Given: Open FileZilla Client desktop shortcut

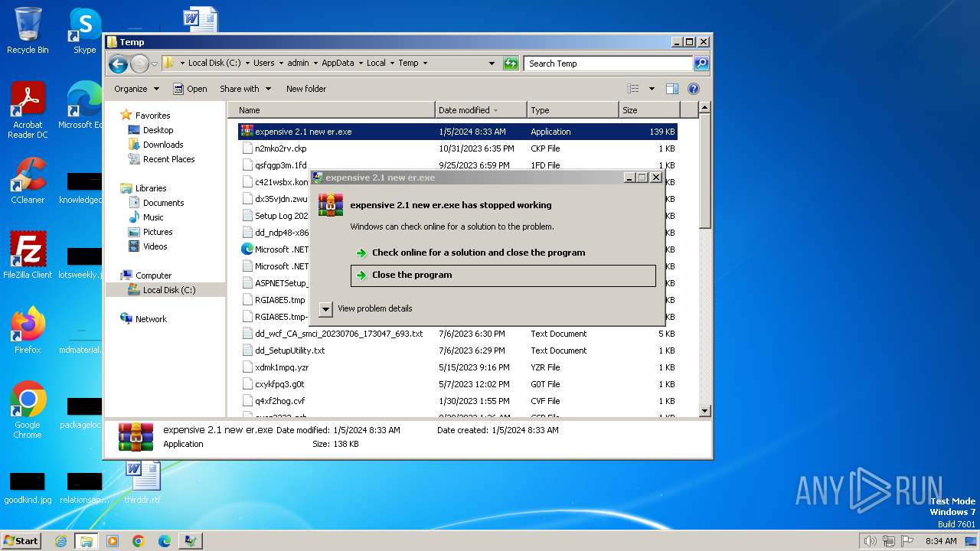Looking at the screenshot, I should (28, 256).
